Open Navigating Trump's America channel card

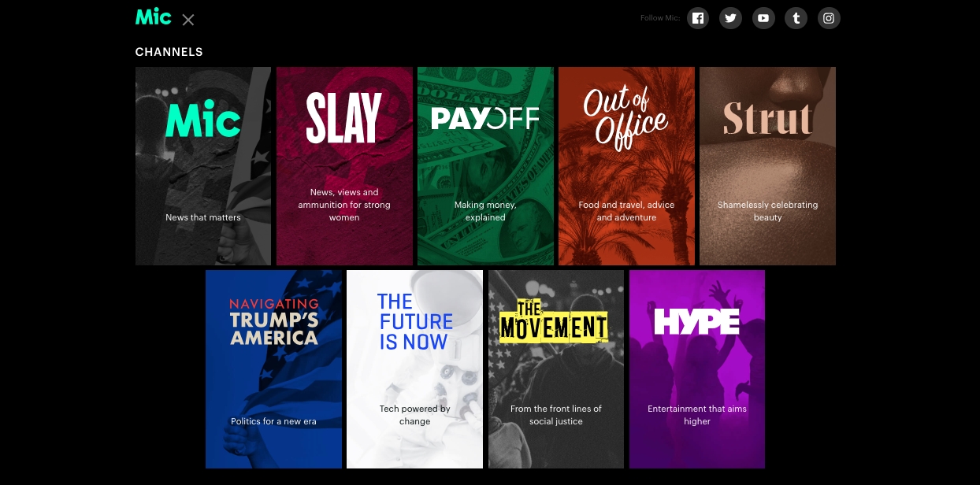273,369
